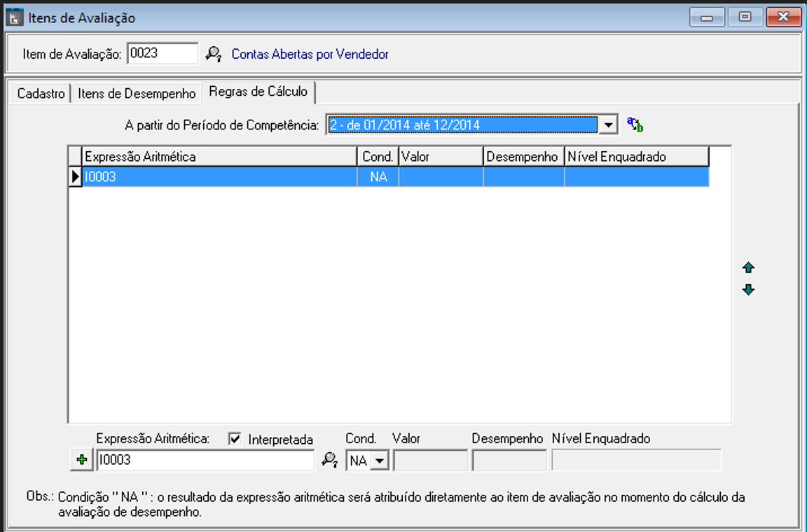Click the Item de Avaliação code field
Viewport: 807px width, 532px height.
coord(163,54)
